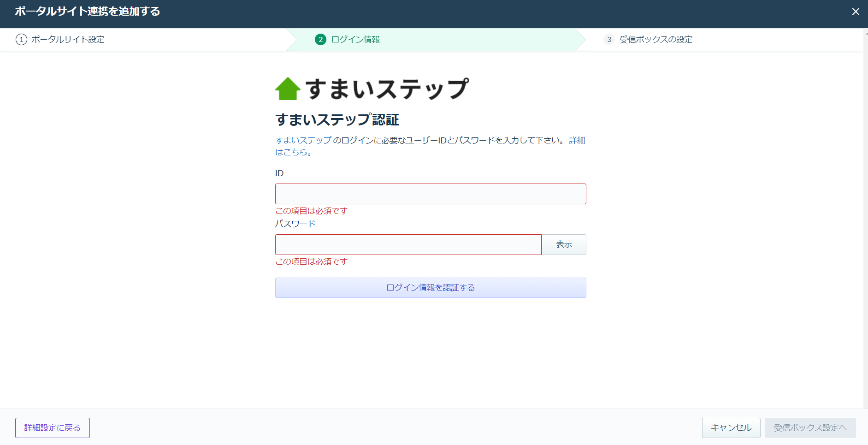The width and height of the screenshot is (868, 445).
Task: Go to step 1 ポータルサイト設定
Action: point(60,40)
